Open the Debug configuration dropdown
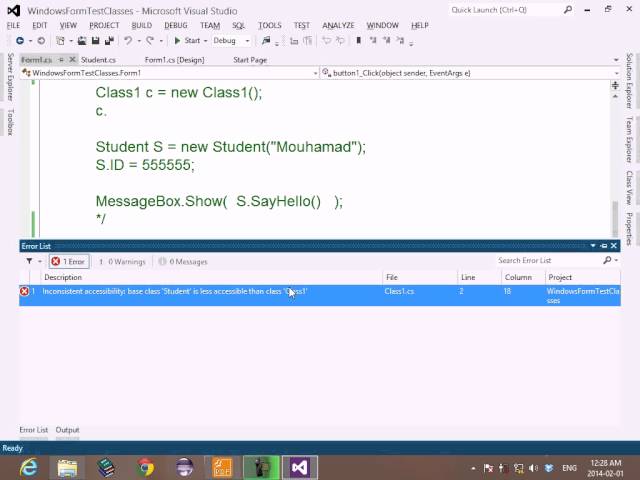 click(x=247, y=41)
